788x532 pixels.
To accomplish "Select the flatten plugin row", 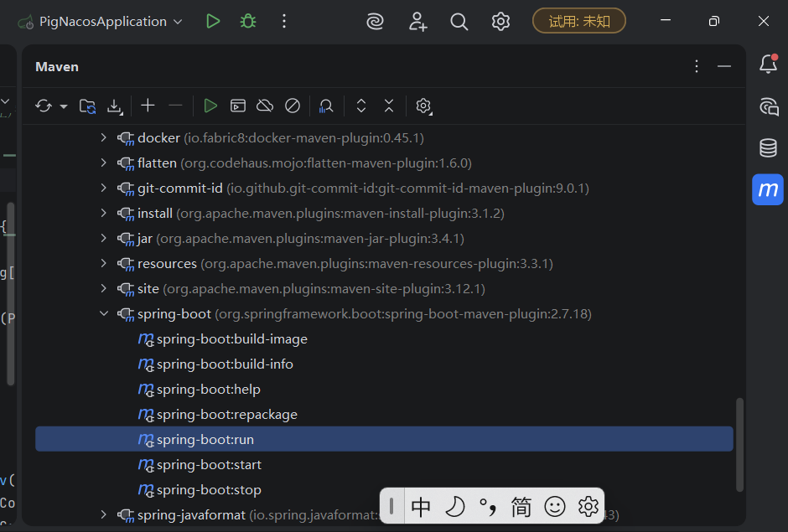I will click(x=385, y=163).
